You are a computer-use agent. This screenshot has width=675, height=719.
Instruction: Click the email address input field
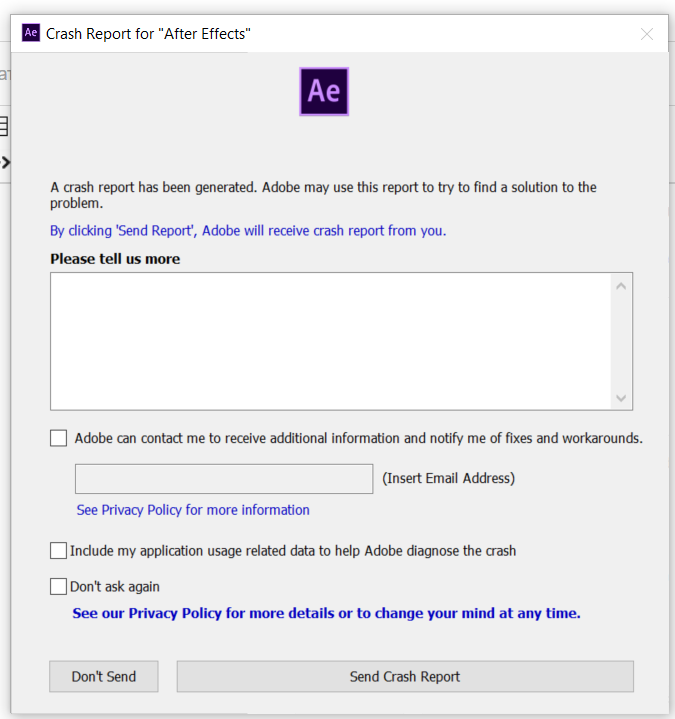click(224, 479)
